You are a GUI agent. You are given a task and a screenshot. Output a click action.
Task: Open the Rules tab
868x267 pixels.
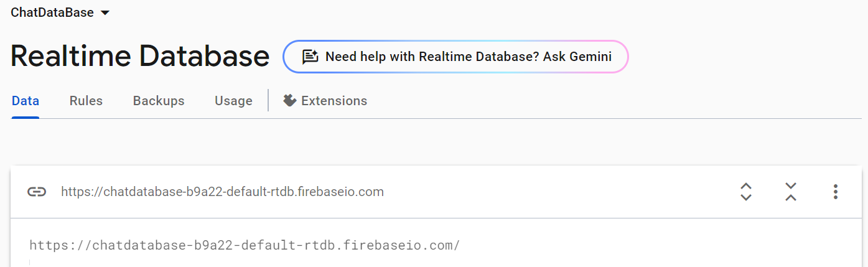[86, 101]
